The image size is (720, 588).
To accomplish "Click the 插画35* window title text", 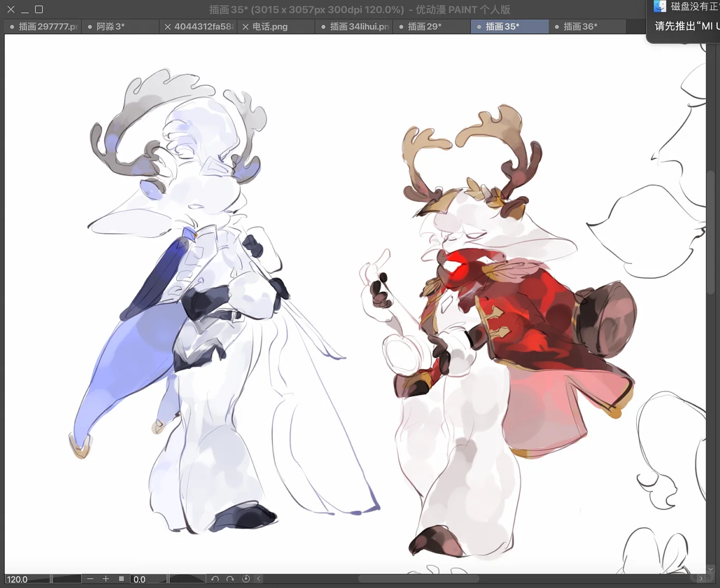I will click(360, 9).
